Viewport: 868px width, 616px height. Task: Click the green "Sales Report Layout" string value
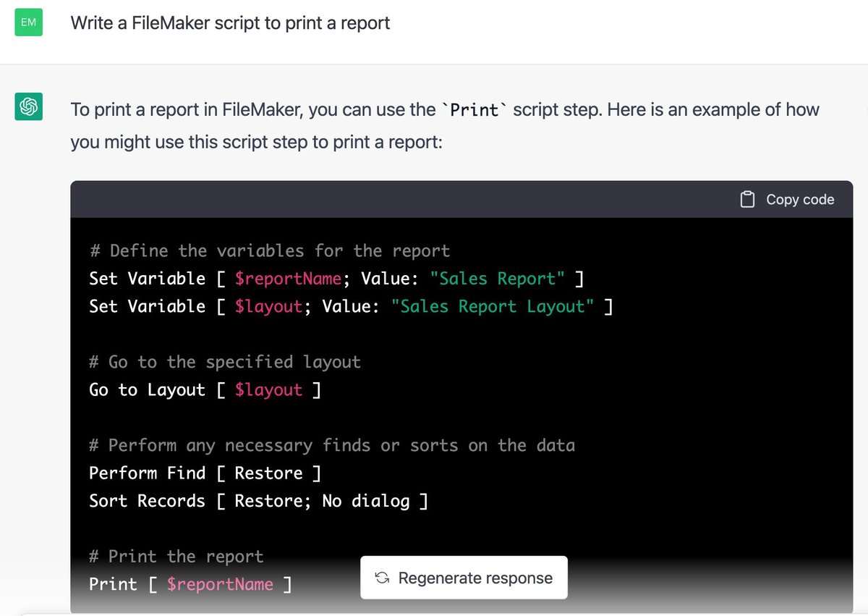point(495,306)
